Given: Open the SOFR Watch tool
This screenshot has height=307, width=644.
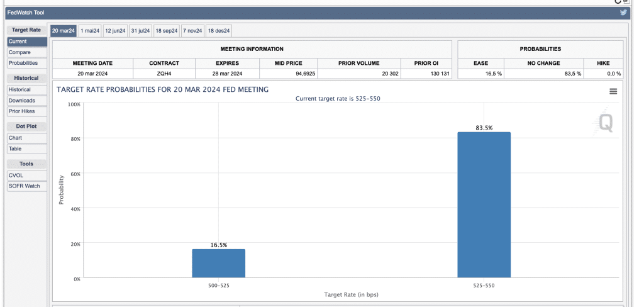Looking at the screenshot, I should tap(26, 186).
